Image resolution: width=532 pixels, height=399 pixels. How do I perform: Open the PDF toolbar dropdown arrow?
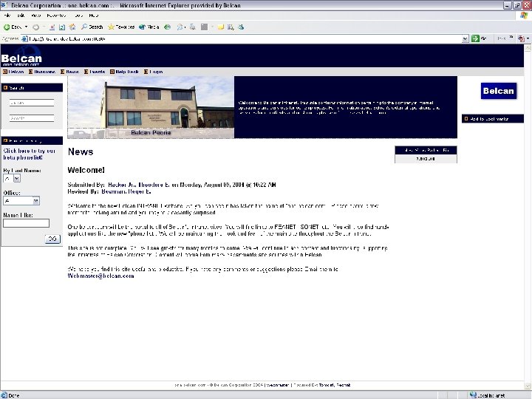[528, 38]
